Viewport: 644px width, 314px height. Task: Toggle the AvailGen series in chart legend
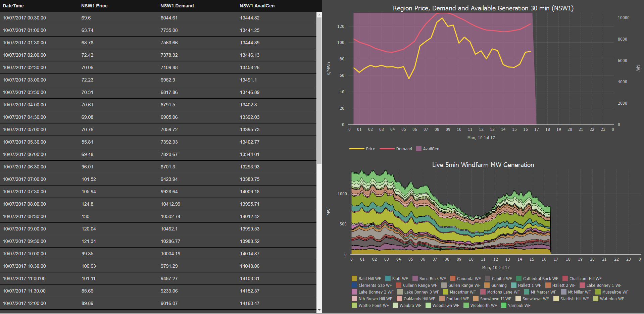click(428, 149)
